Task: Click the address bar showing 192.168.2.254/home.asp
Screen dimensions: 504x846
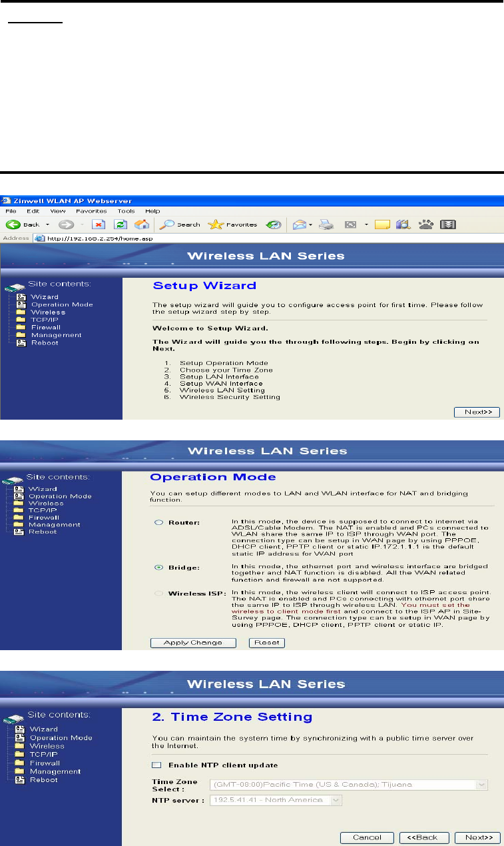Action: tap(266, 237)
